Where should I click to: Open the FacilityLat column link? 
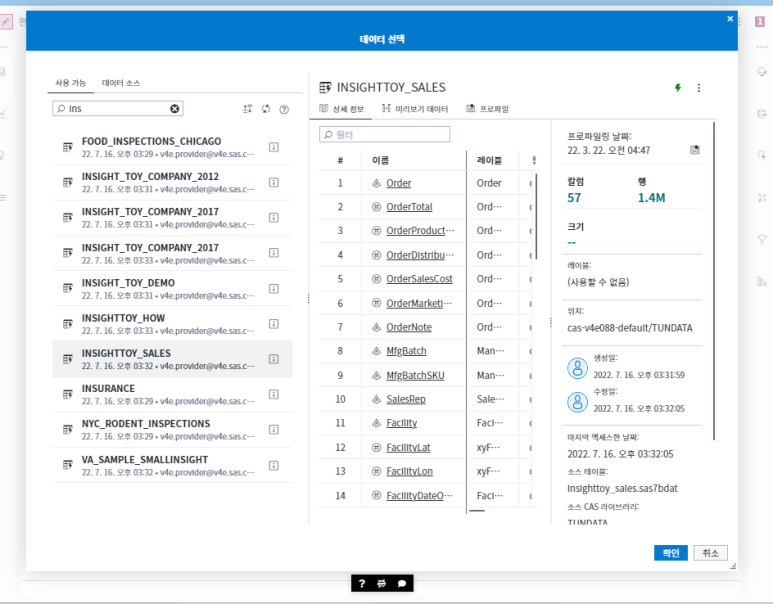[408, 447]
